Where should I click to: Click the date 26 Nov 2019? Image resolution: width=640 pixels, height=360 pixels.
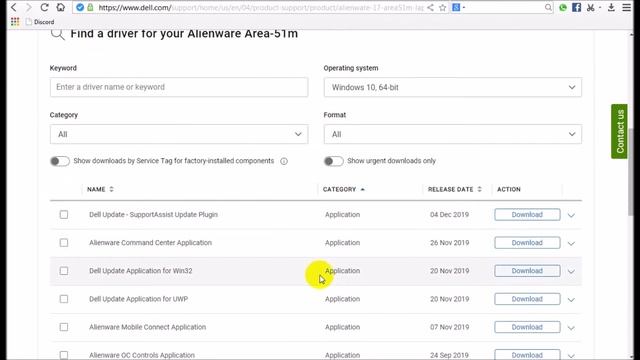tap(449, 242)
